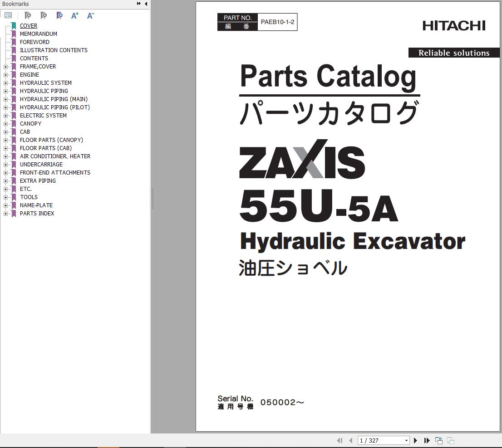Increase bookmark text size with A+
Viewport: 502px width, 448px height.
[75, 15]
